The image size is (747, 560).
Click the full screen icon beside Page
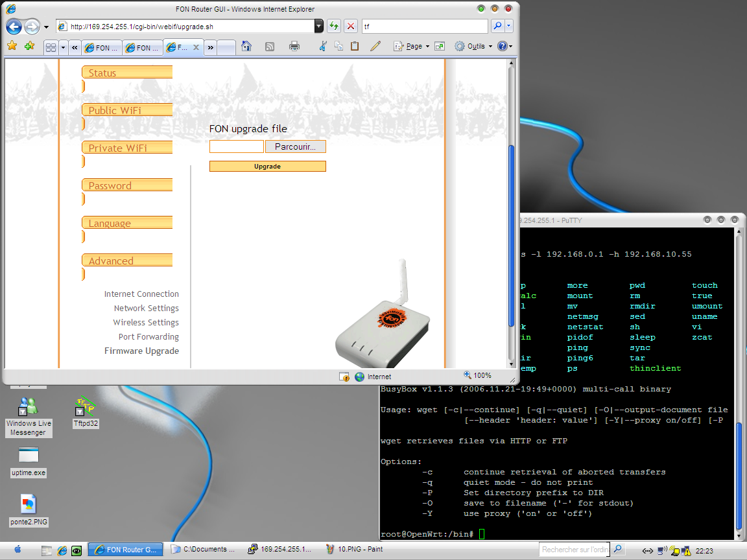pyautogui.click(x=440, y=46)
